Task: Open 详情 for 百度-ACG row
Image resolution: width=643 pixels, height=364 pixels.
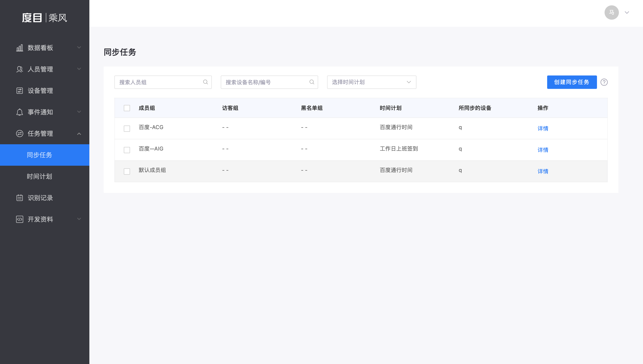Action: 543,128
